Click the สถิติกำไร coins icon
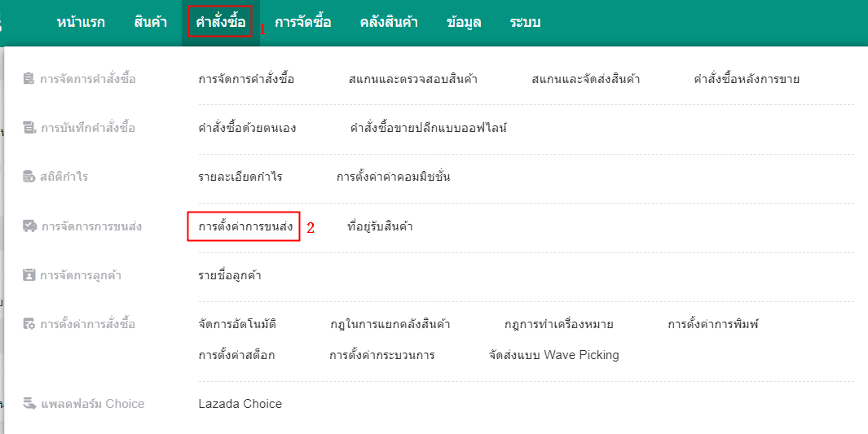 pyautogui.click(x=29, y=177)
